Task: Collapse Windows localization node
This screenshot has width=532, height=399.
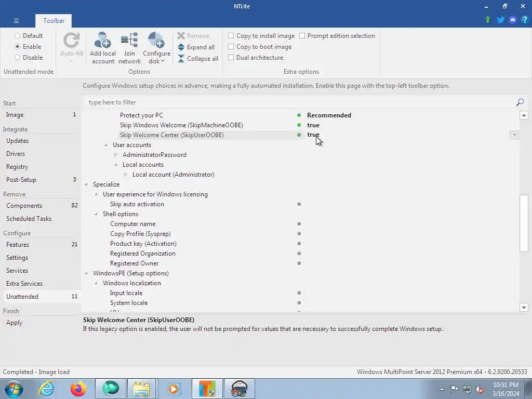Action: [x=96, y=283]
